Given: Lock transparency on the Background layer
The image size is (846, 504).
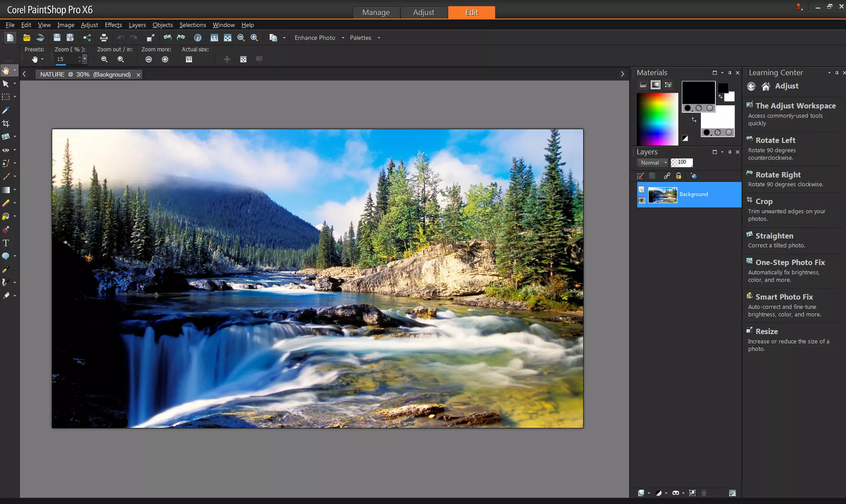Looking at the screenshot, I should coord(679,176).
